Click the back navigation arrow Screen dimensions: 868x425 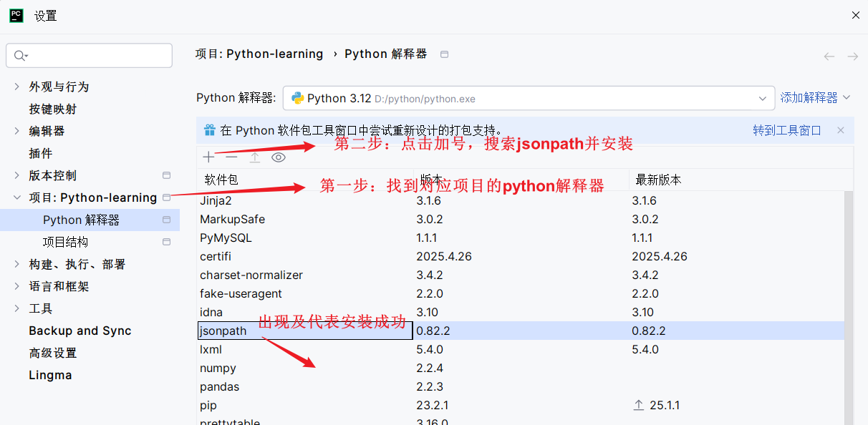tap(829, 57)
